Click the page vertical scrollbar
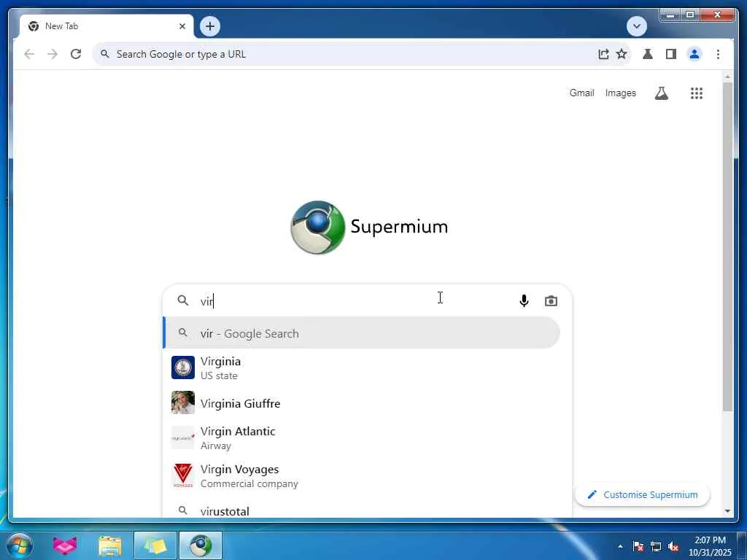This screenshot has height=560, width=747. (x=727, y=246)
